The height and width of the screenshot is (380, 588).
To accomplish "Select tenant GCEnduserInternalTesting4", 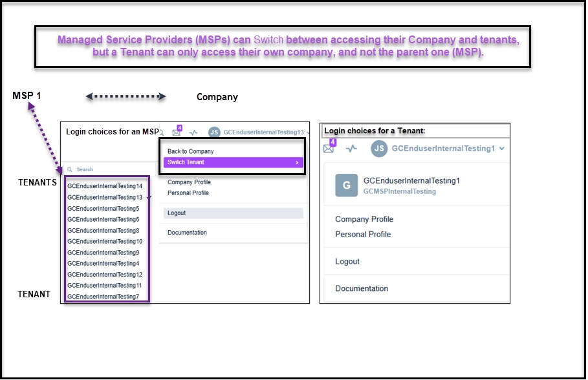I will coord(103,264).
